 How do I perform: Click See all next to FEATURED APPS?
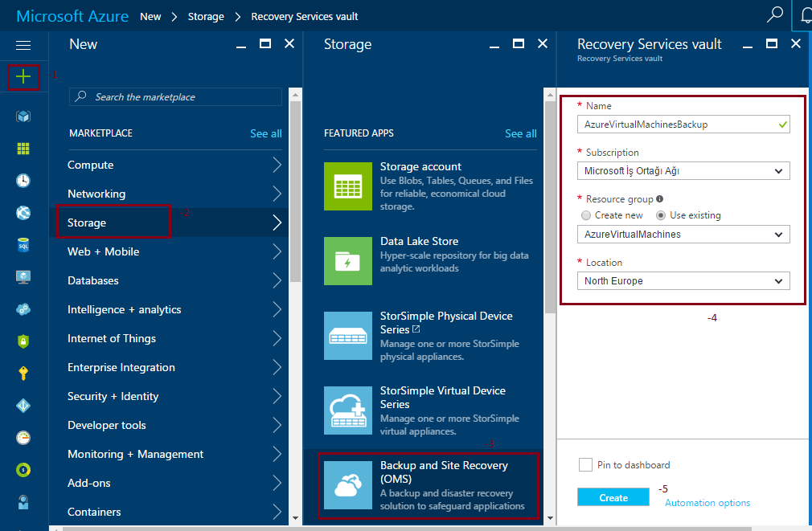521,133
